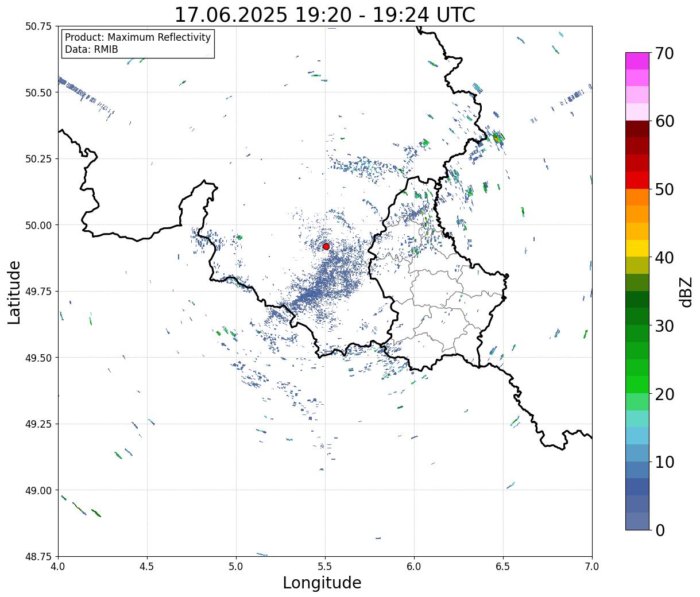The image size is (700, 597).
Task: Click the colorbar tick label 40
Action: pyautogui.click(x=664, y=257)
